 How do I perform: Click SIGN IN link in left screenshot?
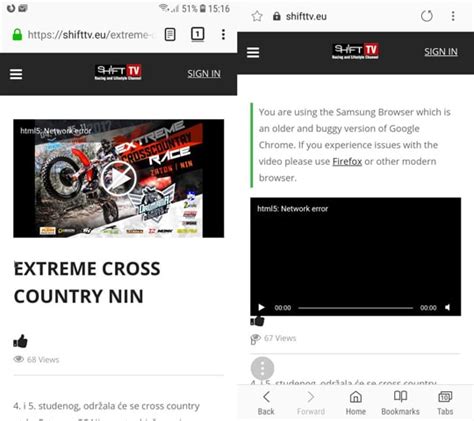[x=204, y=74]
